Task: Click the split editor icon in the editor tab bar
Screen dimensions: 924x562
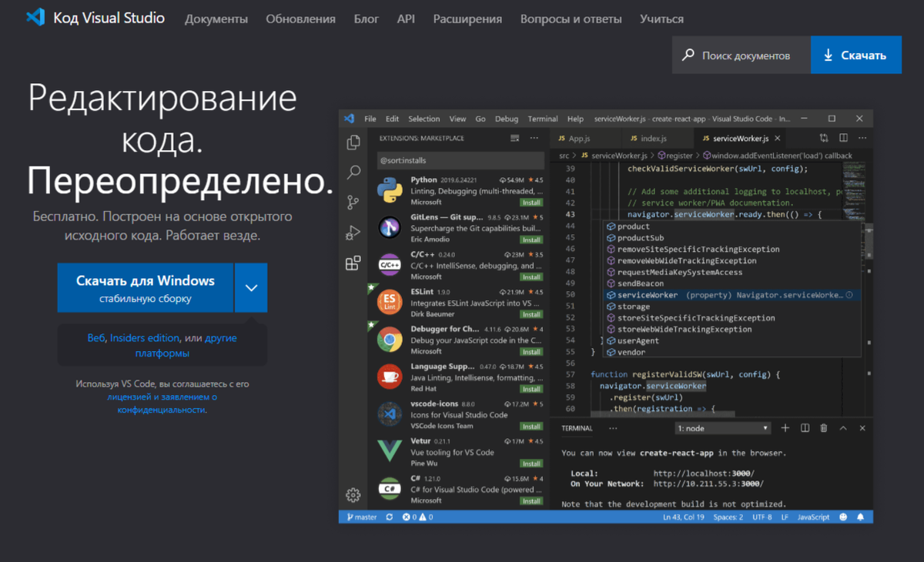Action: 843,138
